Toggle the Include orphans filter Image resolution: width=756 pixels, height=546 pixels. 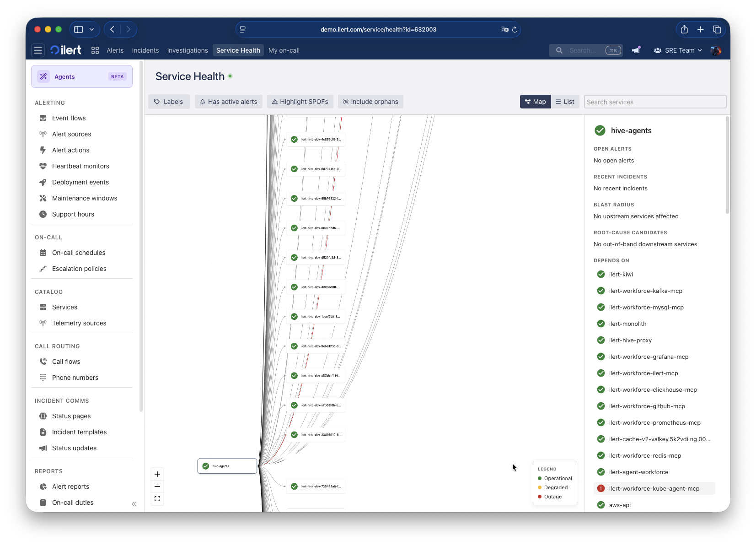click(x=370, y=102)
